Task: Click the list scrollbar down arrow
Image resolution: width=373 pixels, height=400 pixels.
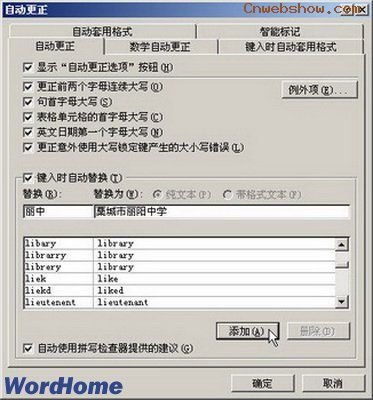Action: click(x=341, y=302)
